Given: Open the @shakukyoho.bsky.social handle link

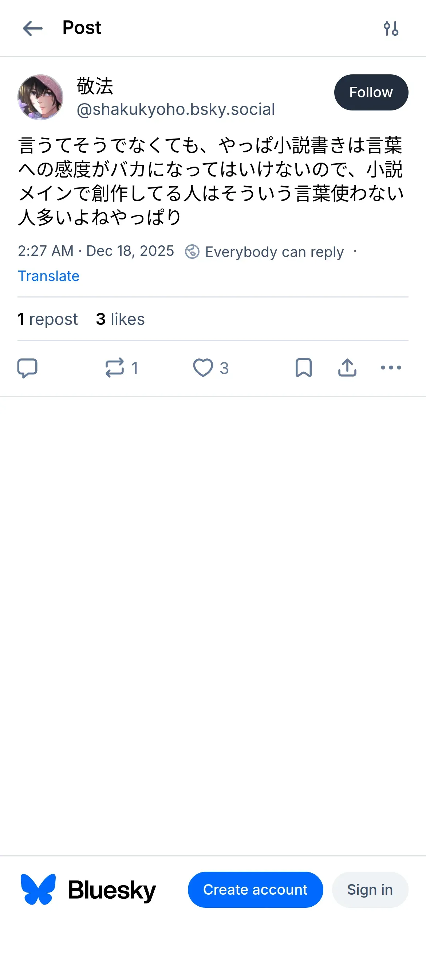Looking at the screenshot, I should 175,110.
